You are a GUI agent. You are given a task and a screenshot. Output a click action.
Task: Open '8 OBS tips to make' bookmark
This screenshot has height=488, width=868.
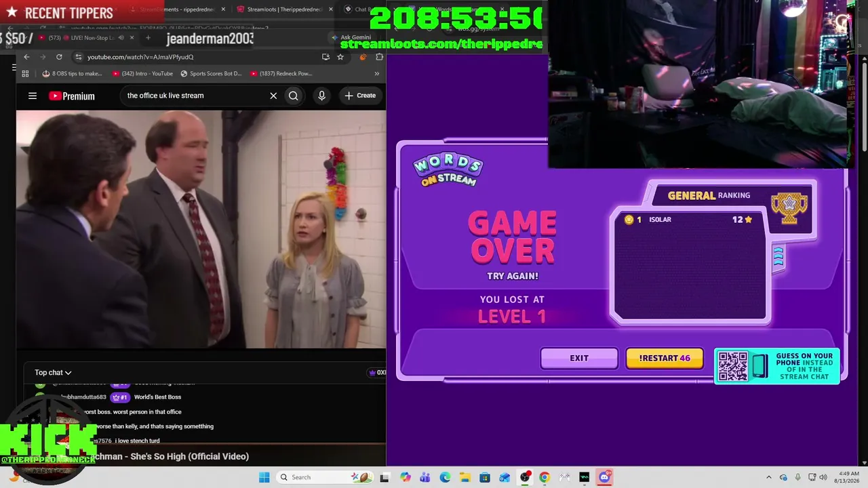pos(72,73)
